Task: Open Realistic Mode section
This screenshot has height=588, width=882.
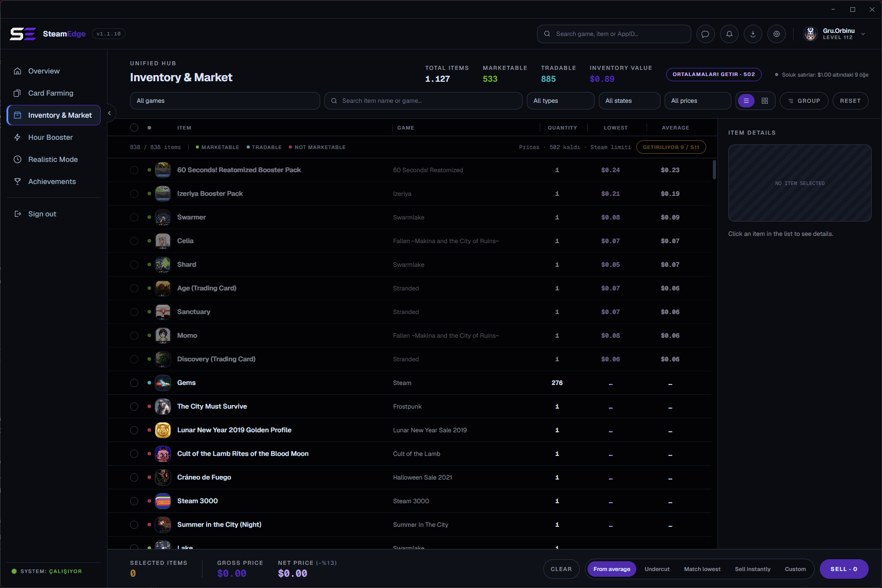Action: coord(53,159)
